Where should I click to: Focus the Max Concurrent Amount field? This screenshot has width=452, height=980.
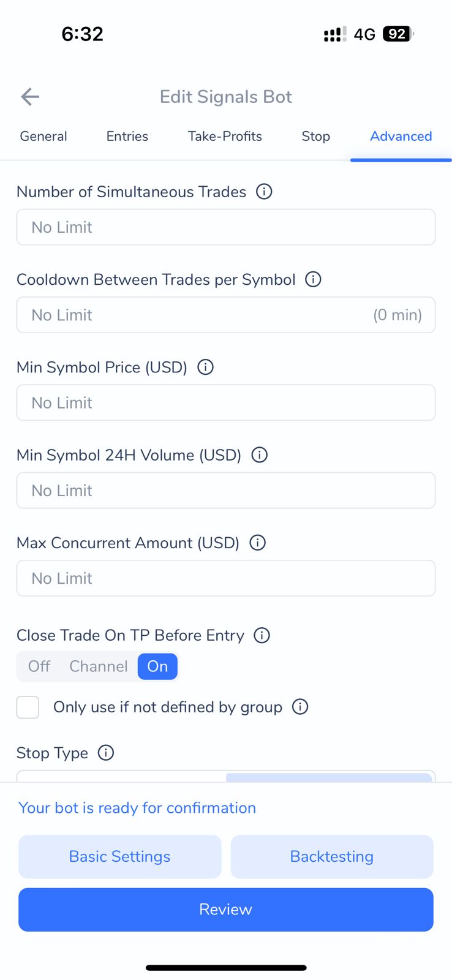coord(226,578)
